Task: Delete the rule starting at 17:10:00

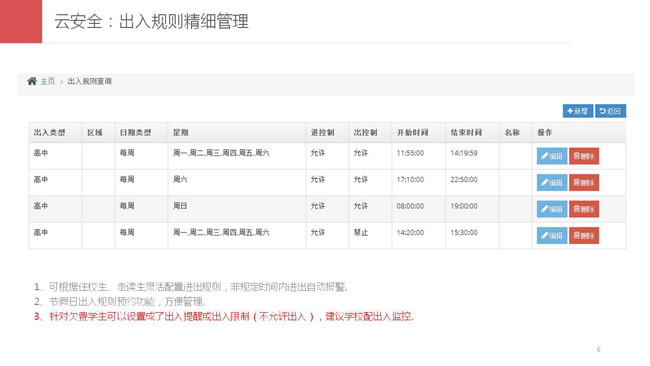Action: pos(584,183)
